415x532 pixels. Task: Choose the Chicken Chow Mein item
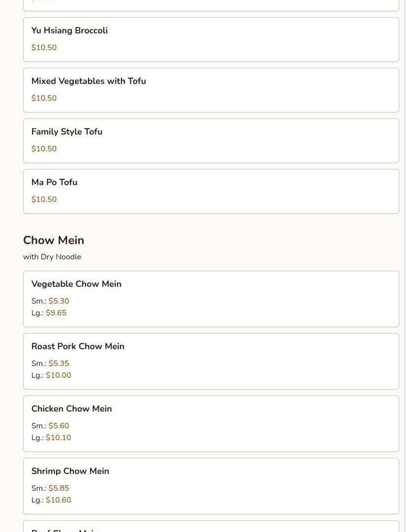point(211,424)
